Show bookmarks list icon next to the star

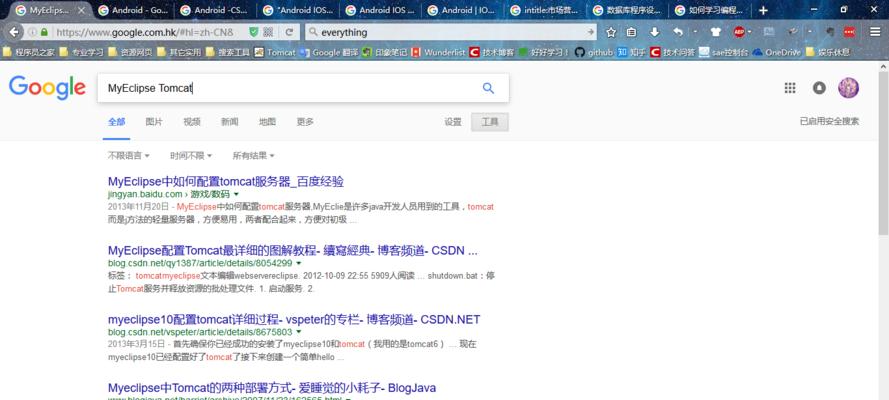point(632,32)
